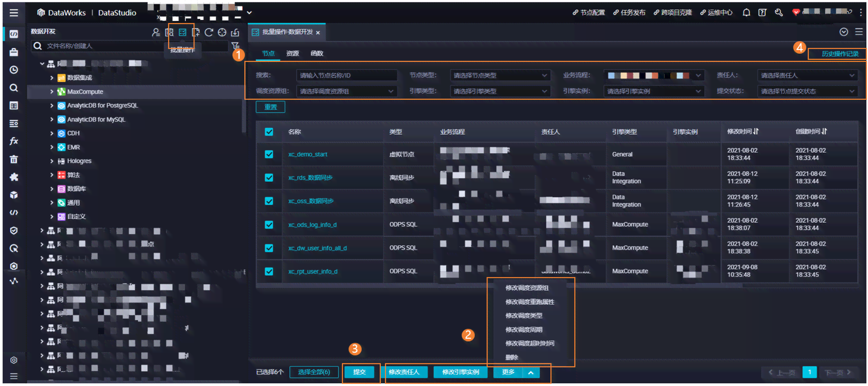Click the filter funnel icon beside search

[235, 46]
